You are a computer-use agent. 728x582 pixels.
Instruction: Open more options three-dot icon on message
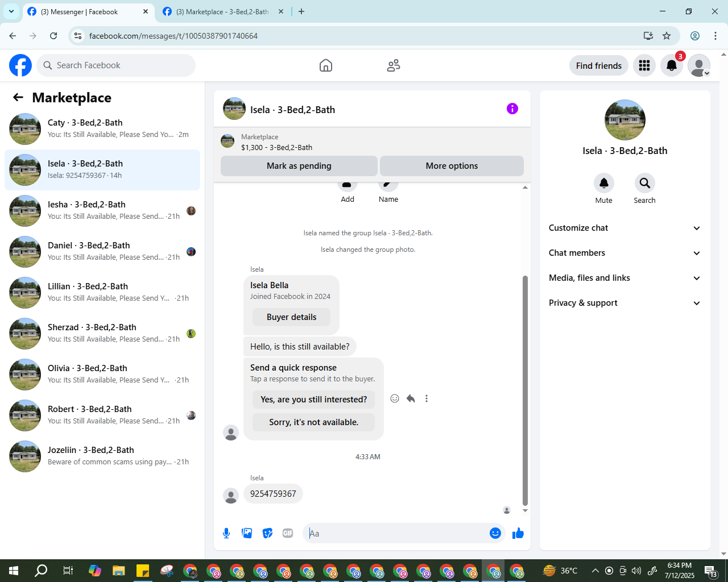point(427,398)
